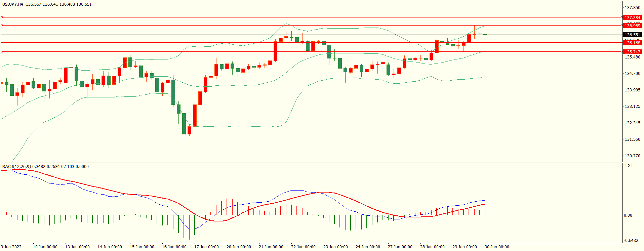Click the 17 Jun 00:00 date label
Viewport: 644px width, 251px height.
(206, 247)
